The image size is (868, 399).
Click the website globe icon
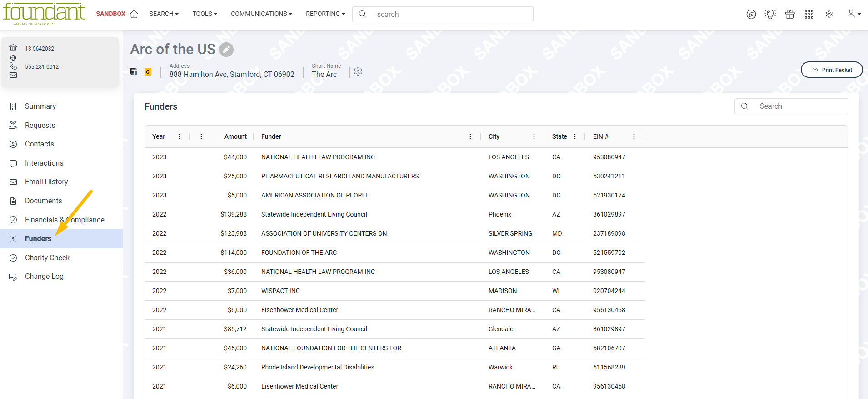click(13, 58)
